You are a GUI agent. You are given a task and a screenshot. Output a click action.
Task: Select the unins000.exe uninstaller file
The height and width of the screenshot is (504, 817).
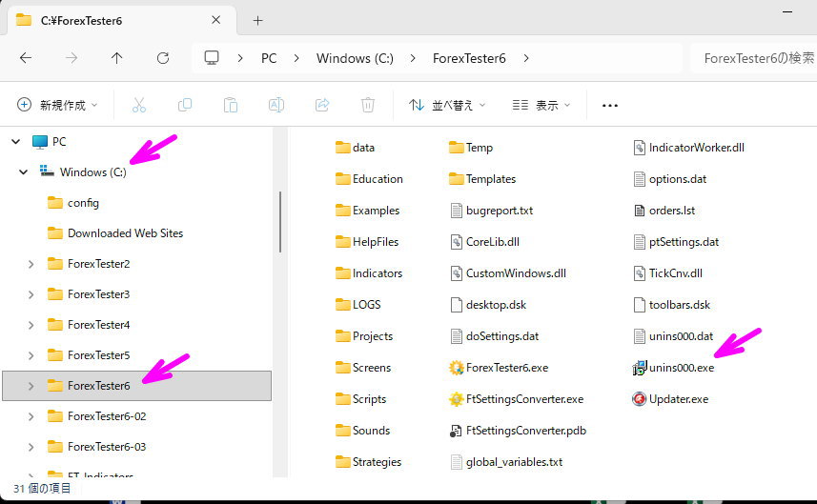[673, 368]
